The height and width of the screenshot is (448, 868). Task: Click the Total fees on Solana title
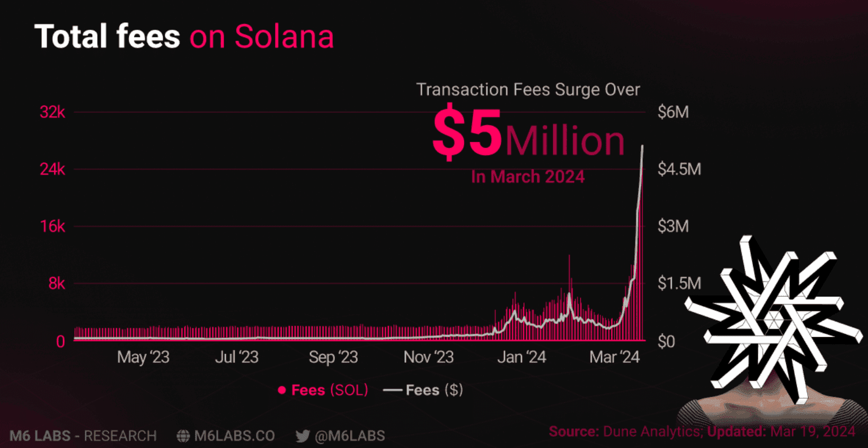[184, 37]
